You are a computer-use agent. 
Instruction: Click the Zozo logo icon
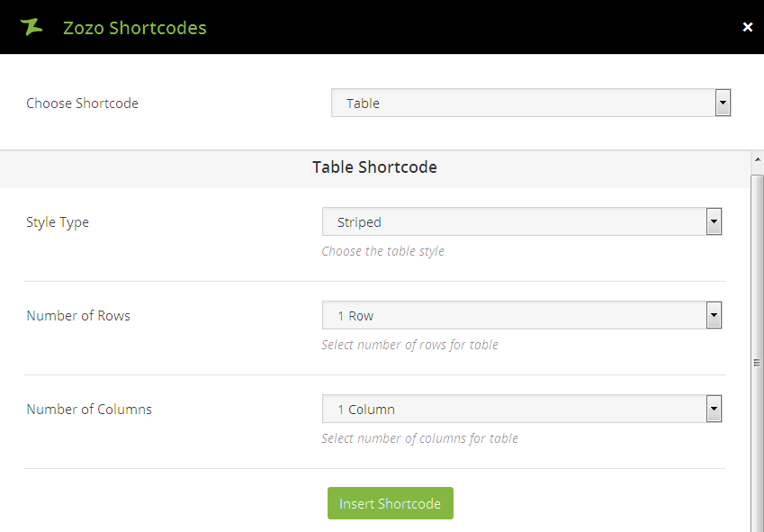pos(31,27)
